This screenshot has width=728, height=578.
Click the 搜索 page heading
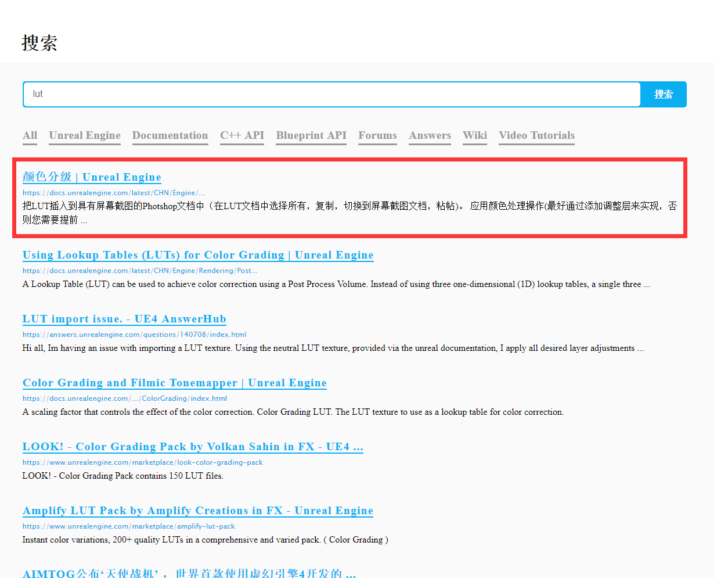(x=39, y=43)
